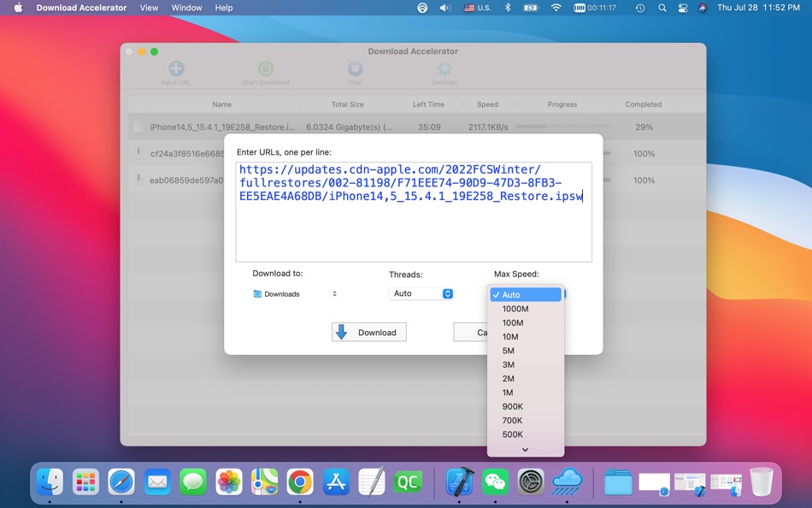Click the Download Accelerator cloud dock icon
This screenshot has height=508, width=812.
(x=567, y=481)
